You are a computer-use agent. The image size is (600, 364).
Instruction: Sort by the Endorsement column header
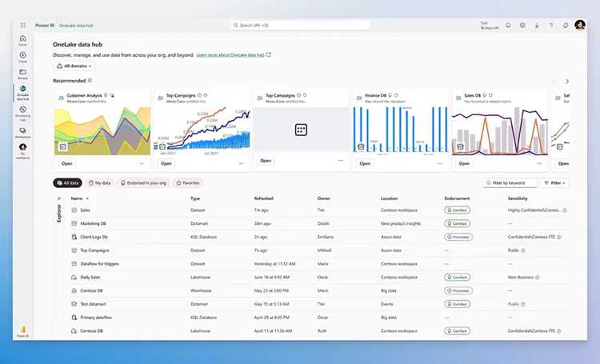coord(457,198)
